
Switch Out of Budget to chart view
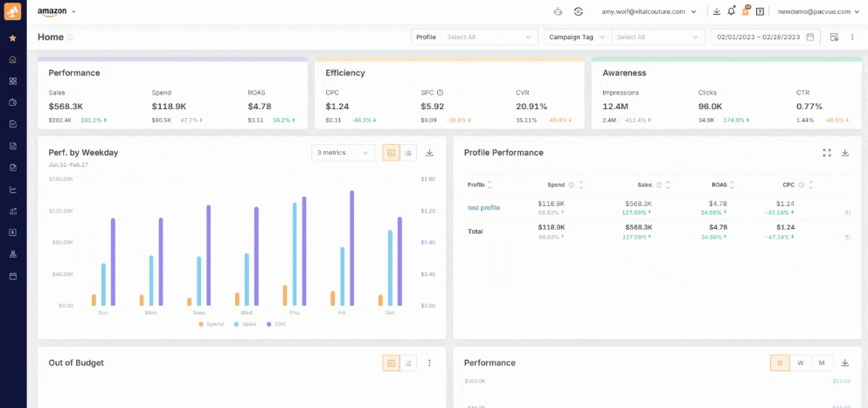coord(391,363)
